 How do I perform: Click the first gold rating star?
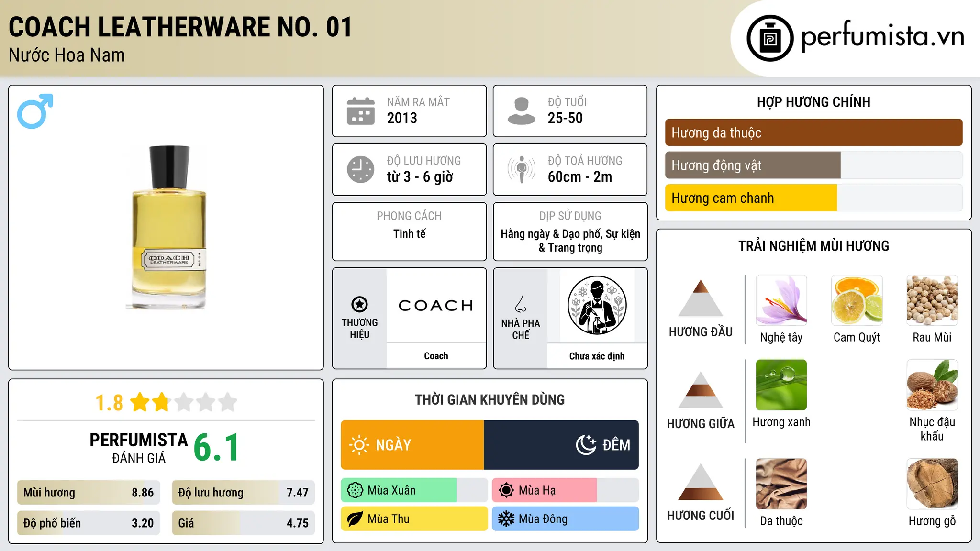pyautogui.click(x=140, y=402)
